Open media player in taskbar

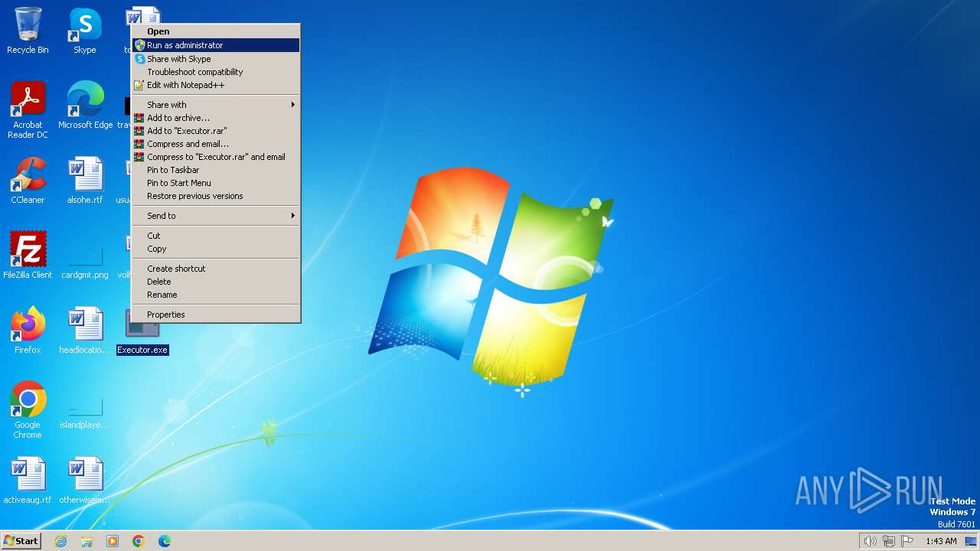(113, 541)
